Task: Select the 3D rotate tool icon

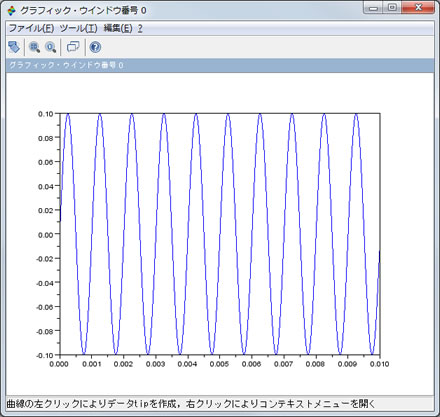Action: [14, 47]
